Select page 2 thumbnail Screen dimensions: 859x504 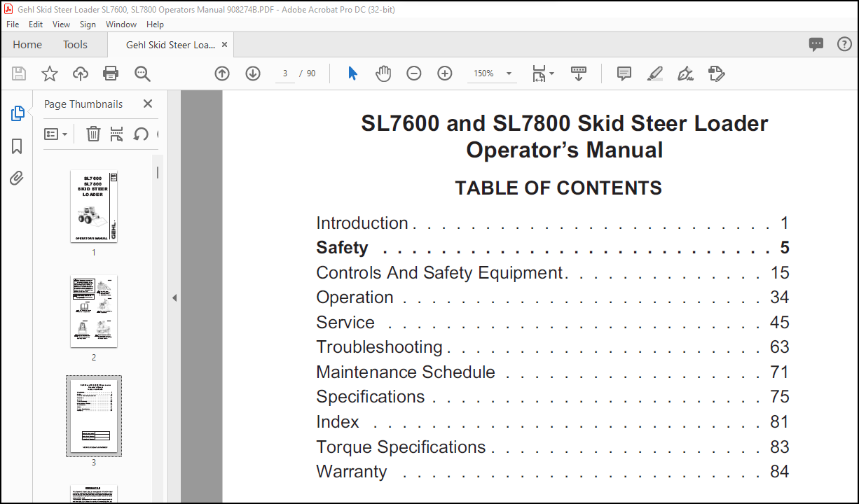point(94,311)
